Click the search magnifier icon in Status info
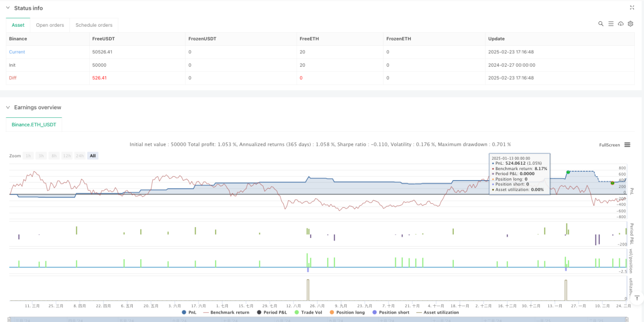 tap(600, 24)
